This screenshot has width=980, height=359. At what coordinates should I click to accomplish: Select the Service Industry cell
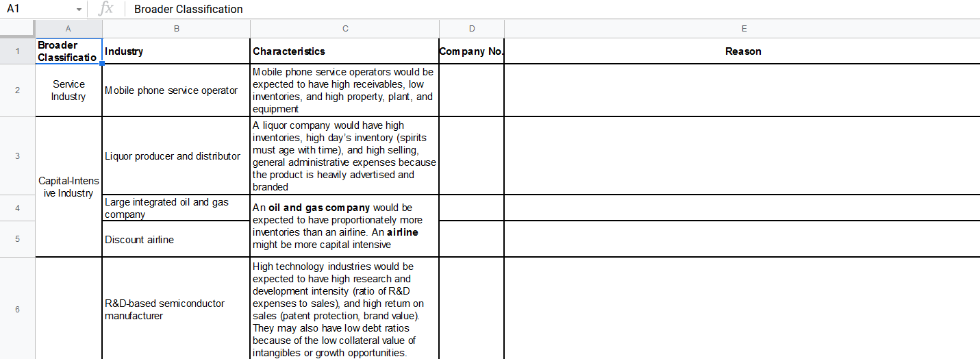(x=68, y=90)
